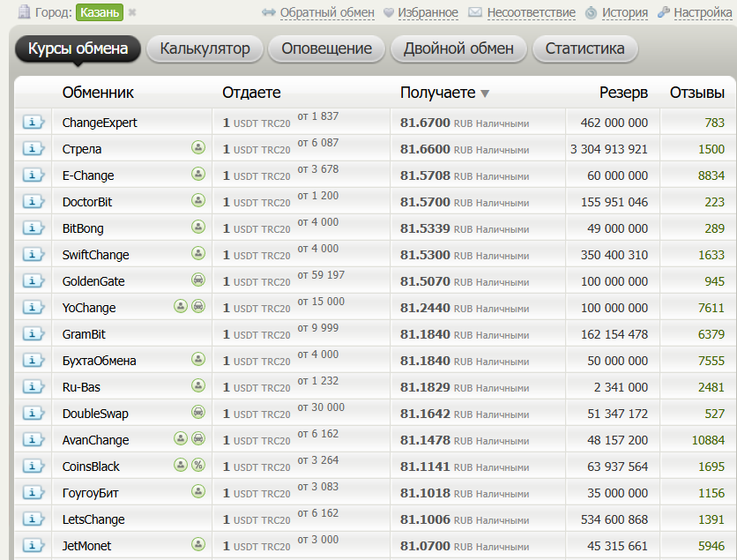Click the 534 600 868 reserve of LetsChange
Viewport: 737px width, 560px height.
pyautogui.click(x=614, y=519)
